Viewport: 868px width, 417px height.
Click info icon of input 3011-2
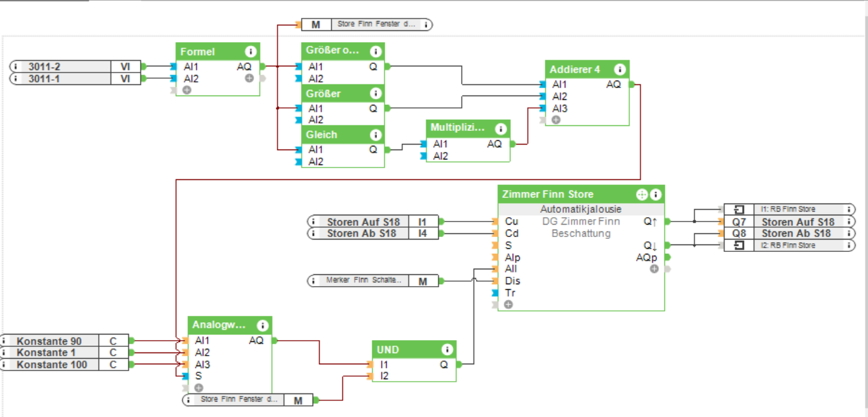click(x=16, y=66)
